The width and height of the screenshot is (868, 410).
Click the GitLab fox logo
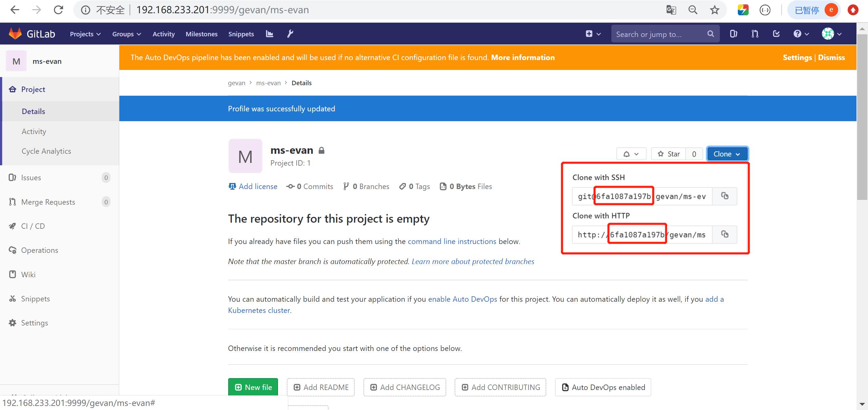point(15,34)
